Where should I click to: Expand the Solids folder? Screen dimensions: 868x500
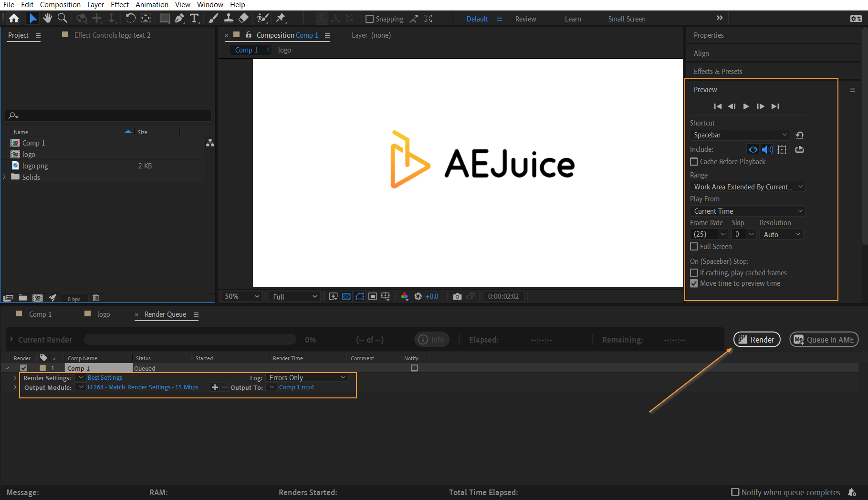tap(5, 177)
